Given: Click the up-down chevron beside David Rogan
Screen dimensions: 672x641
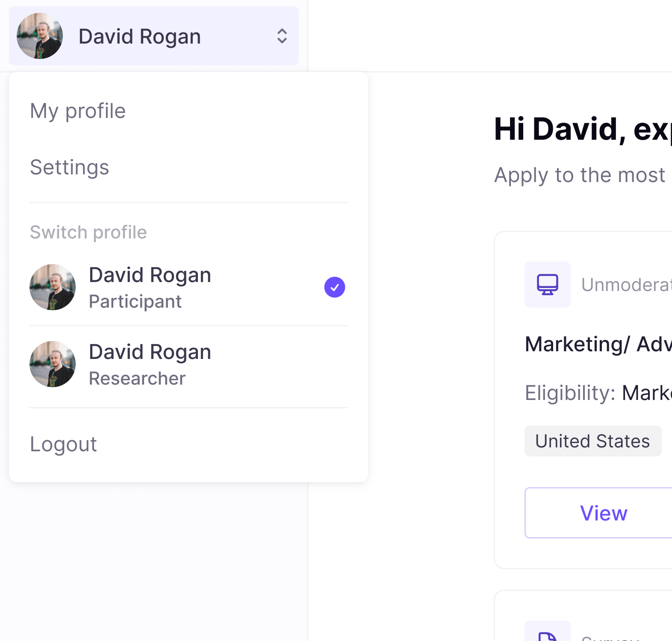Looking at the screenshot, I should [x=282, y=36].
